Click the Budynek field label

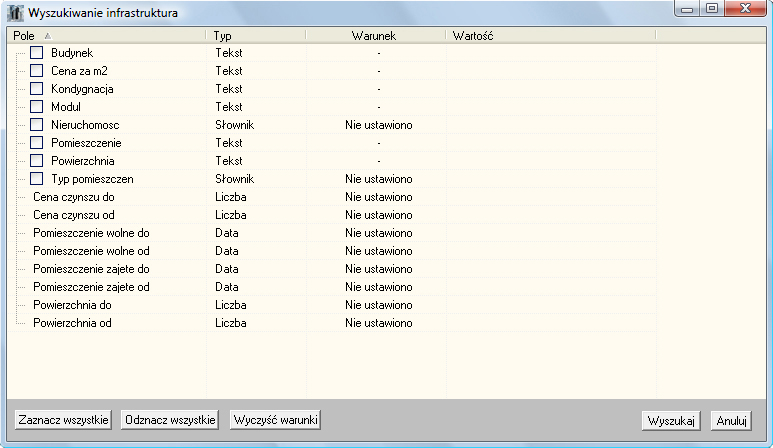click(72, 53)
